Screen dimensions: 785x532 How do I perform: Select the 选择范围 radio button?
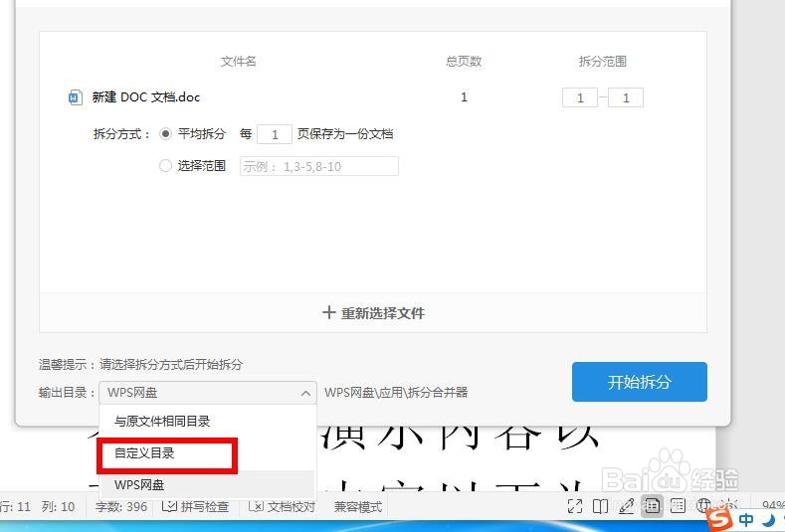(165, 166)
